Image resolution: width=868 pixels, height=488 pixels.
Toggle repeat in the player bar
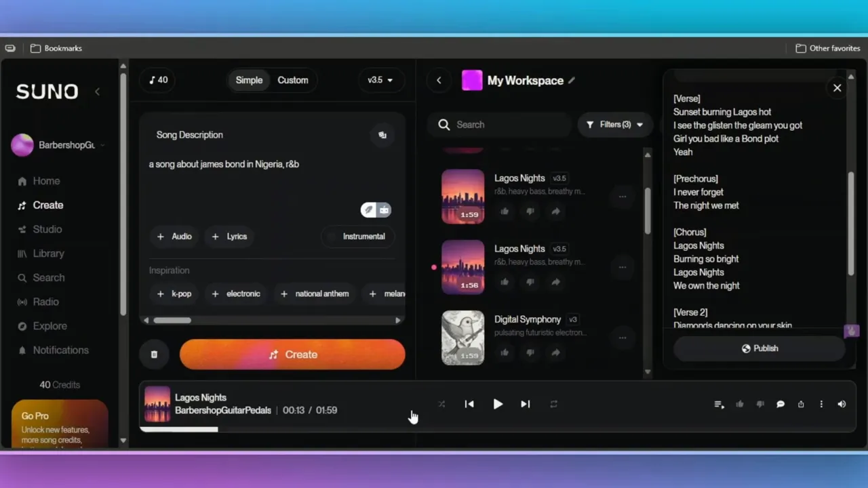[x=553, y=404]
